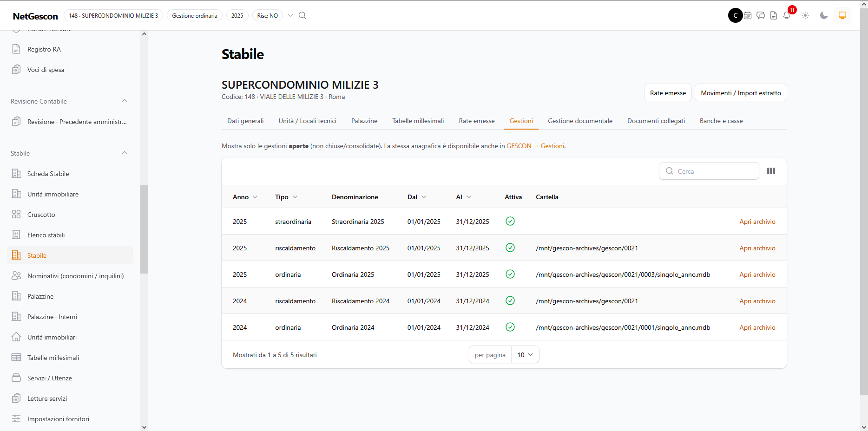Open the chat messages icon
The image size is (868, 431).
(761, 15)
